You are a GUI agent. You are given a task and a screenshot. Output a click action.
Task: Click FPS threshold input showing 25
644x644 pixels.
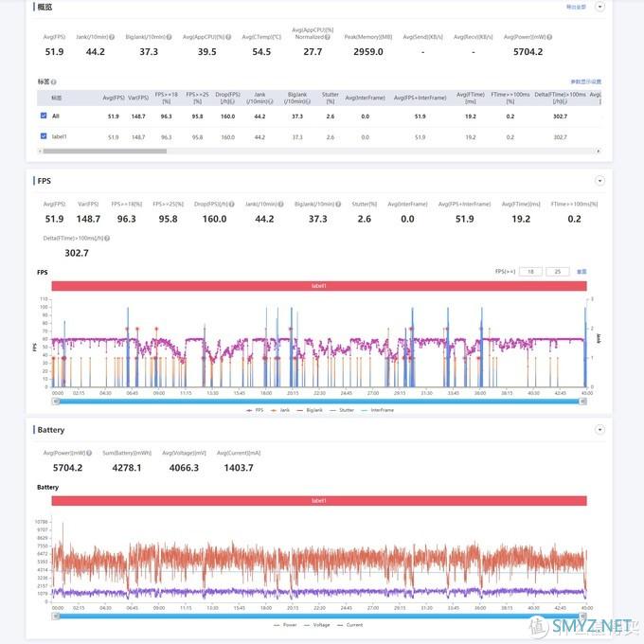coord(557,272)
